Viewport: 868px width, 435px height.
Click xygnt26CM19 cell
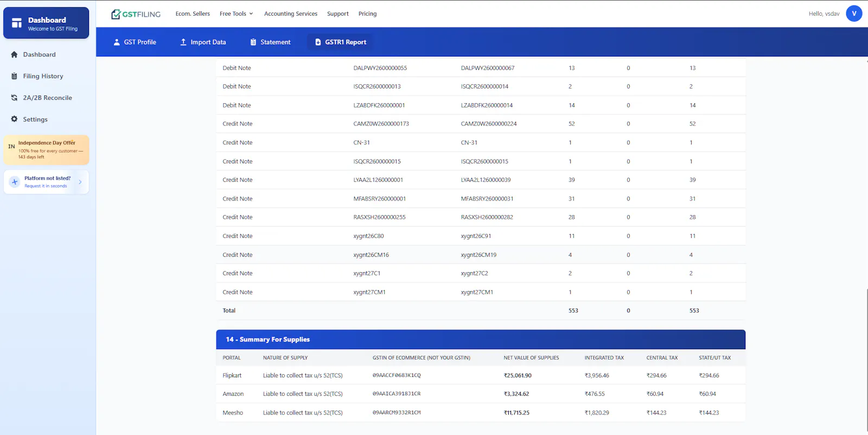click(x=478, y=255)
